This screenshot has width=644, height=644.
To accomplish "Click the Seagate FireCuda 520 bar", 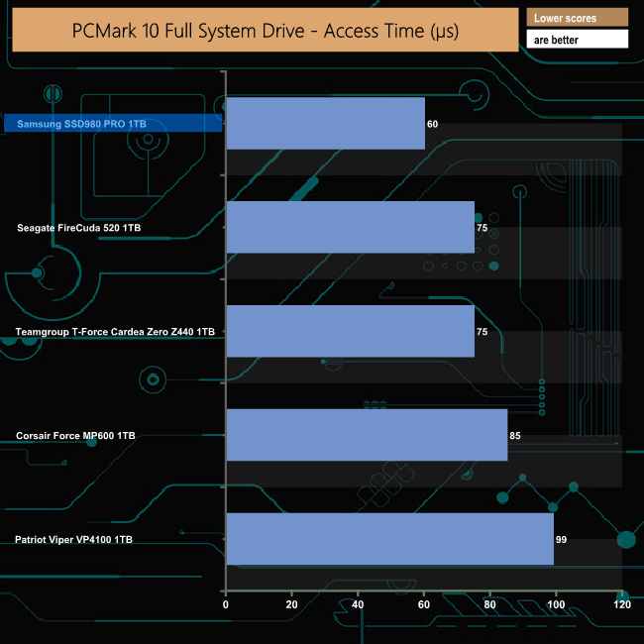I will click(x=351, y=227).
